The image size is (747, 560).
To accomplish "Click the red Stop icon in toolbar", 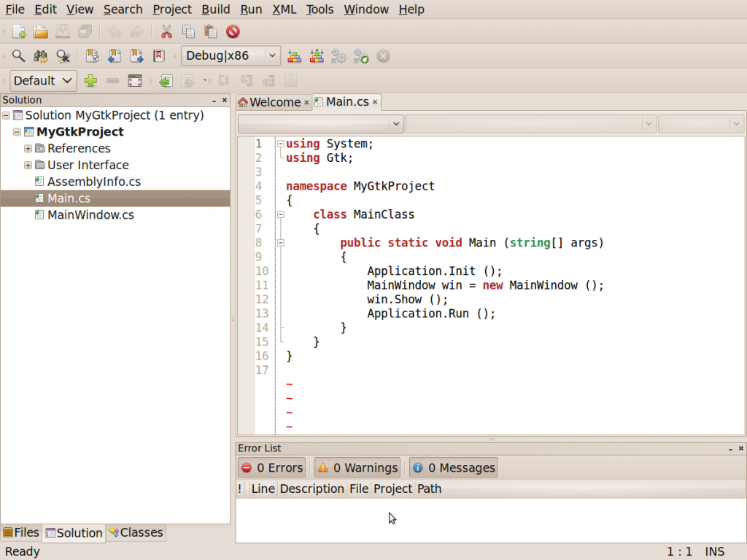I will pyautogui.click(x=233, y=32).
